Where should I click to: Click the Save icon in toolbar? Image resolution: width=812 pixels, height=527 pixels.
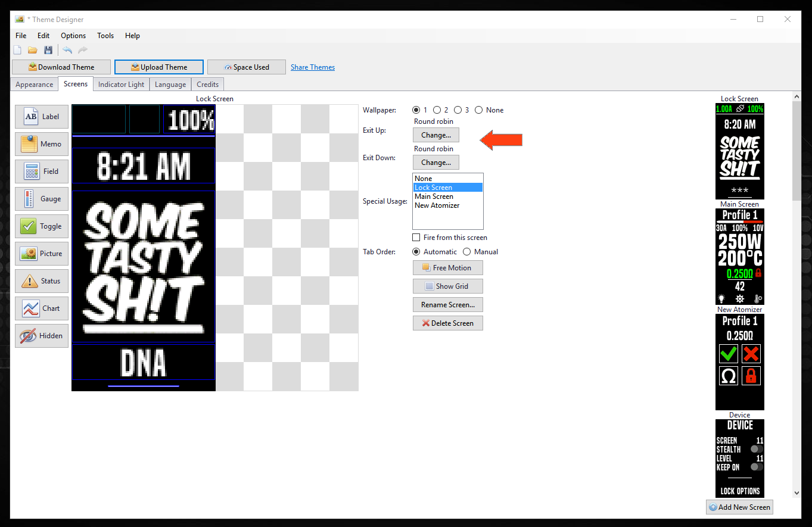[x=48, y=51]
